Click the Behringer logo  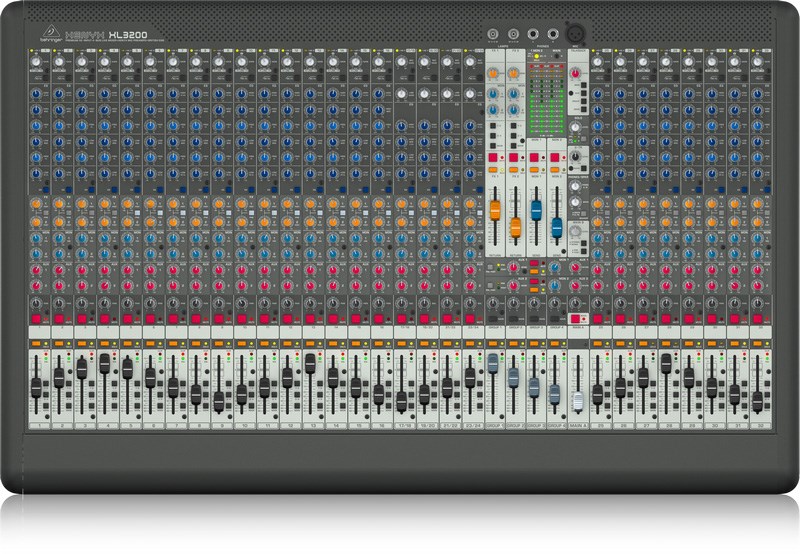pyautogui.click(x=51, y=33)
